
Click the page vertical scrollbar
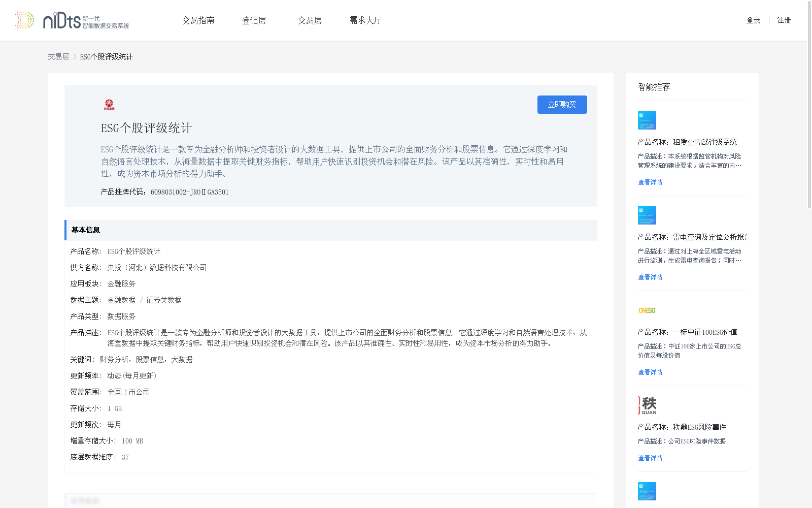[x=809, y=104]
